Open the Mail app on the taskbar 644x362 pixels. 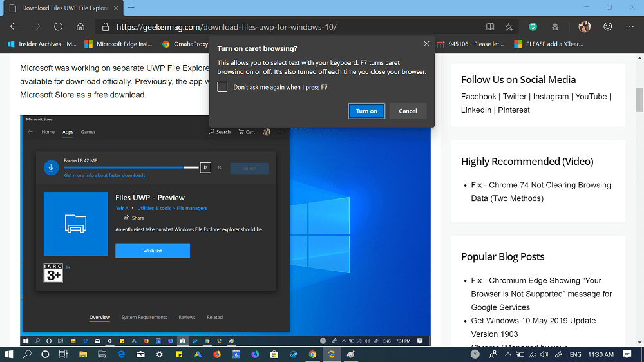140,354
